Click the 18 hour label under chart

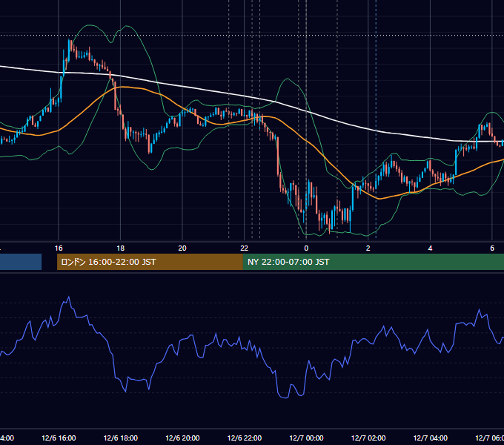120,248
